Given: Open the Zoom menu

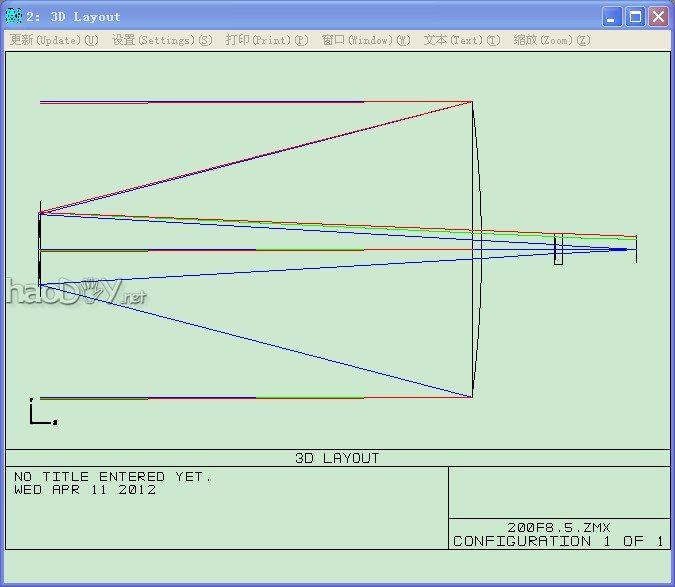Looking at the screenshot, I should pos(551,40).
